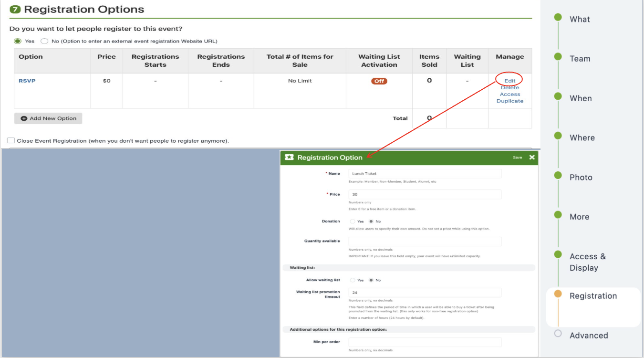Toggle the Off badge under Waiting List Activation
The height and width of the screenshot is (358, 644).
click(379, 82)
